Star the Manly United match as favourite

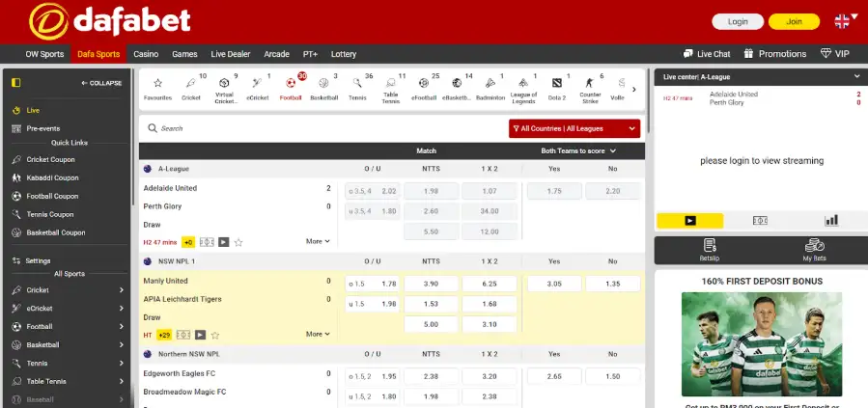(212, 336)
